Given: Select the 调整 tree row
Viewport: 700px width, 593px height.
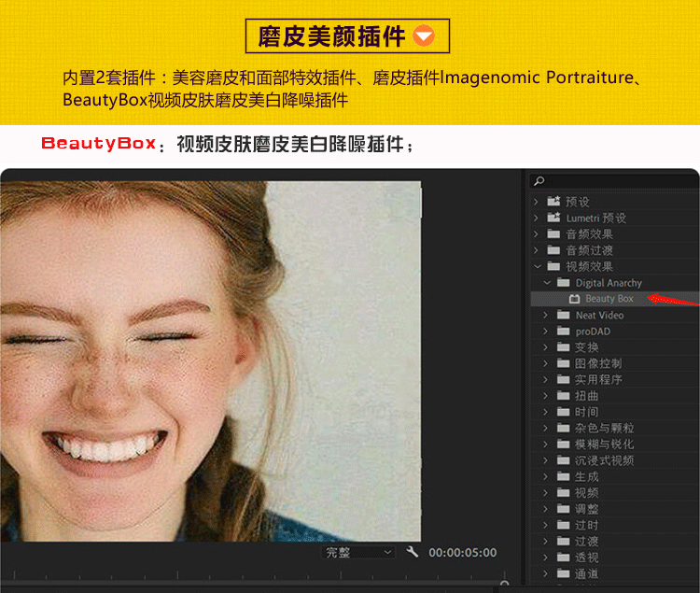Looking at the screenshot, I should [615, 509].
